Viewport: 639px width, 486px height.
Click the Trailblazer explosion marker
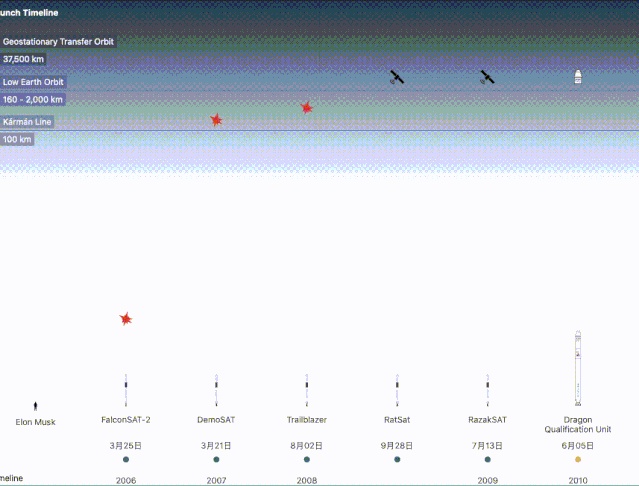[x=306, y=108]
